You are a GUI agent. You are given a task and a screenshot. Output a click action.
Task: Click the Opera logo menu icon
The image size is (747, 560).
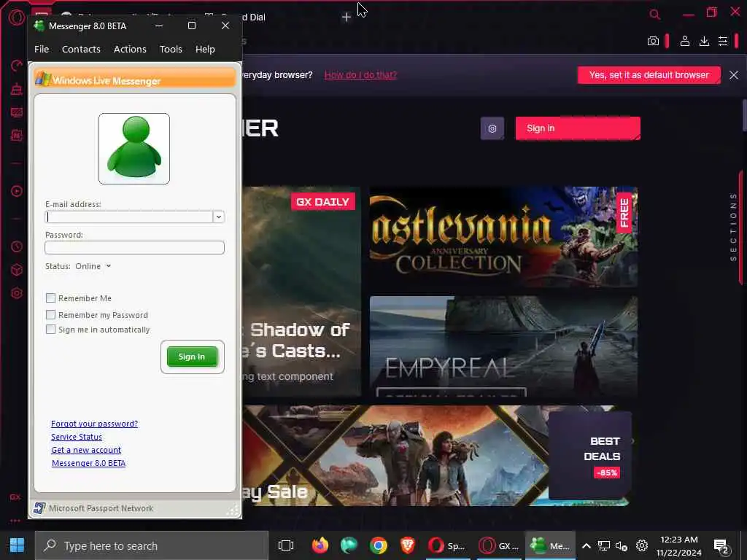click(17, 17)
